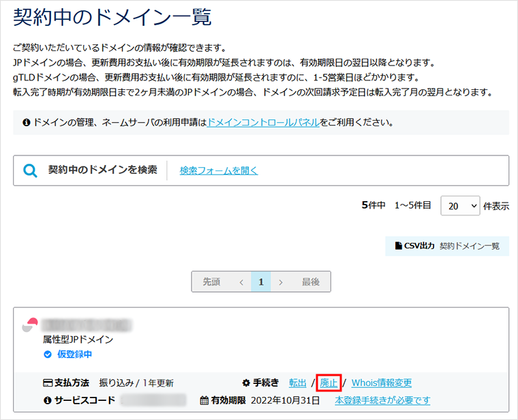Click the info icon beside サービスコード

(x=48, y=400)
